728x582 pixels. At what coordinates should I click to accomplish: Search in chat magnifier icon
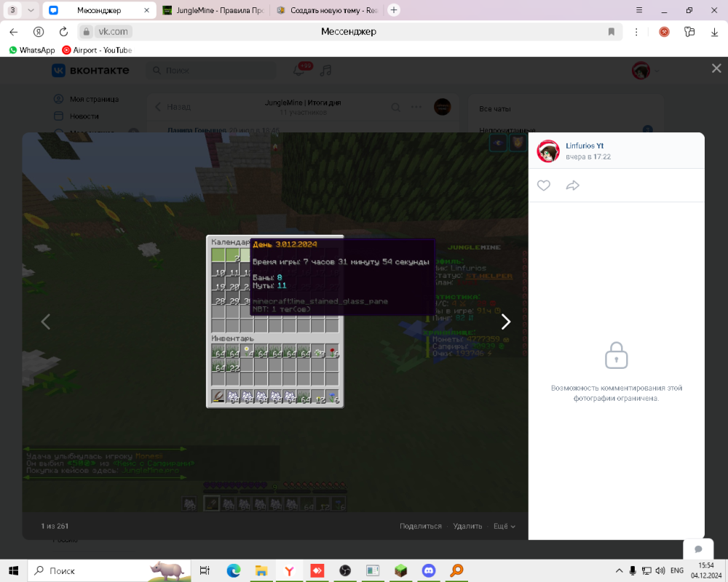point(395,107)
